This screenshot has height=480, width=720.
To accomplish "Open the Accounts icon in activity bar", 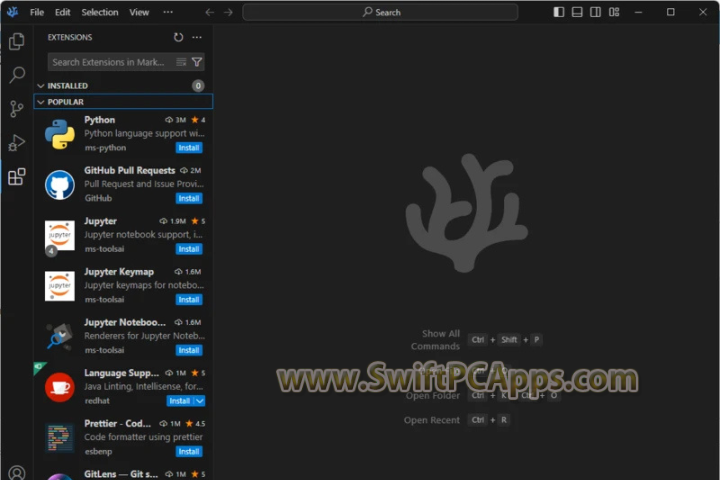I will click(x=17, y=473).
